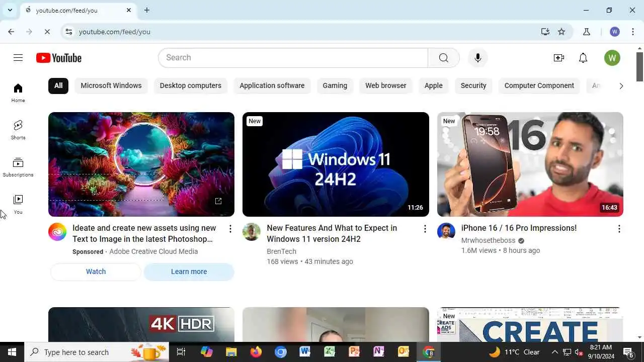Image resolution: width=644 pixels, height=362 pixels.
Task: Click the Mrwhosetheboss channel avatar
Action: tap(446, 232)
